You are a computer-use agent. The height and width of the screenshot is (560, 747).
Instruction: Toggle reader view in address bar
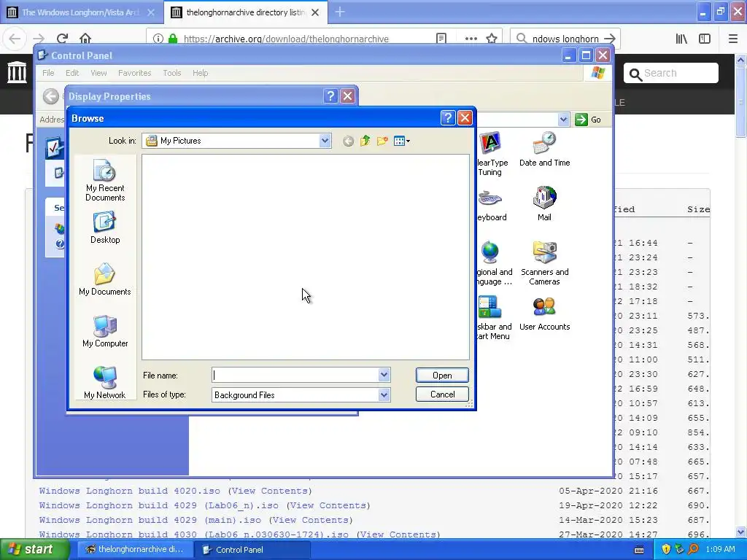coord(441,39)
